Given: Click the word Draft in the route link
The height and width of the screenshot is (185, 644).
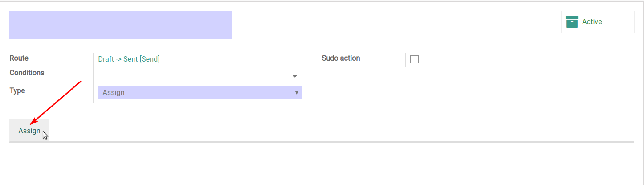Looking at the screenshot, I should (106, 59).
